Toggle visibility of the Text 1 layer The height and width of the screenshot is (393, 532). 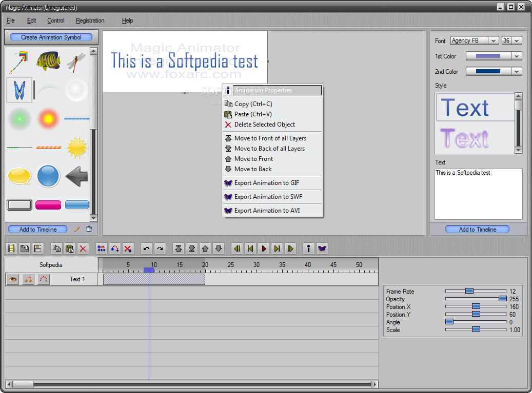point(13,279)
